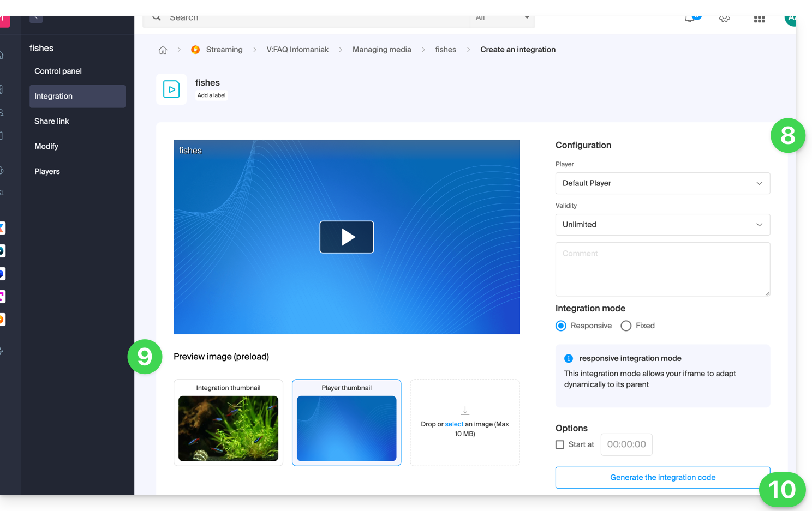The height and width of the screenshot is (511, 812).
Task: Click the select image link
Action: (454, 424)
